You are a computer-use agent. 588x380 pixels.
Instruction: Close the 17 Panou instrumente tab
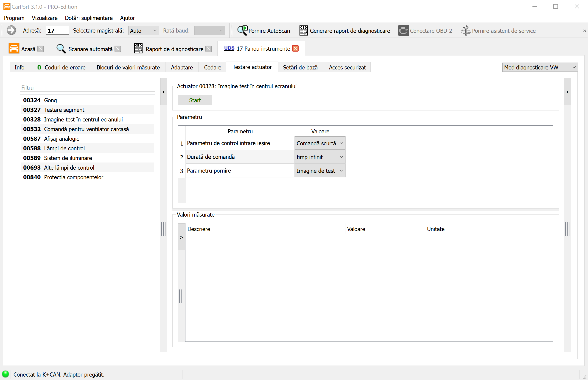click(x=295, y=49)
